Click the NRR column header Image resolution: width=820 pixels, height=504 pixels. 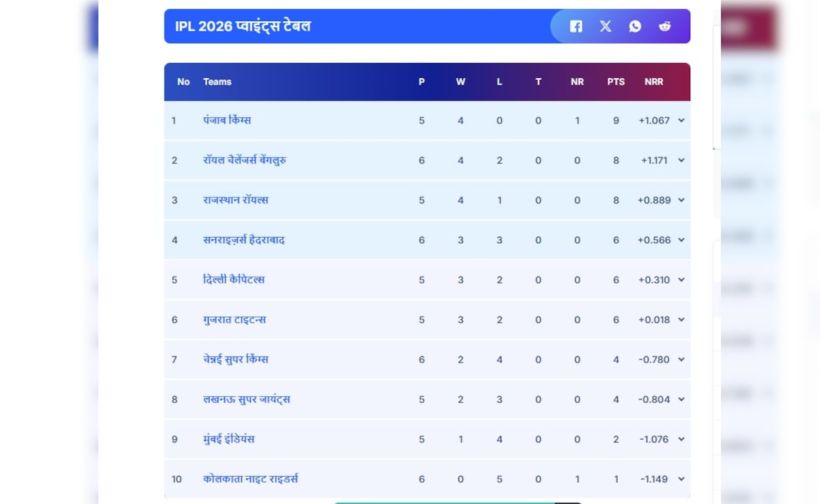coord(653,82)
